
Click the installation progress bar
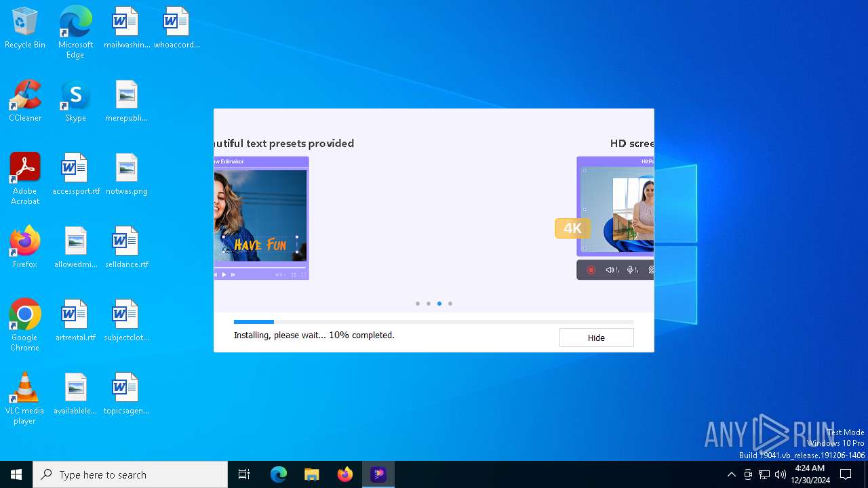pyautogui.click(x=434, y=322)
